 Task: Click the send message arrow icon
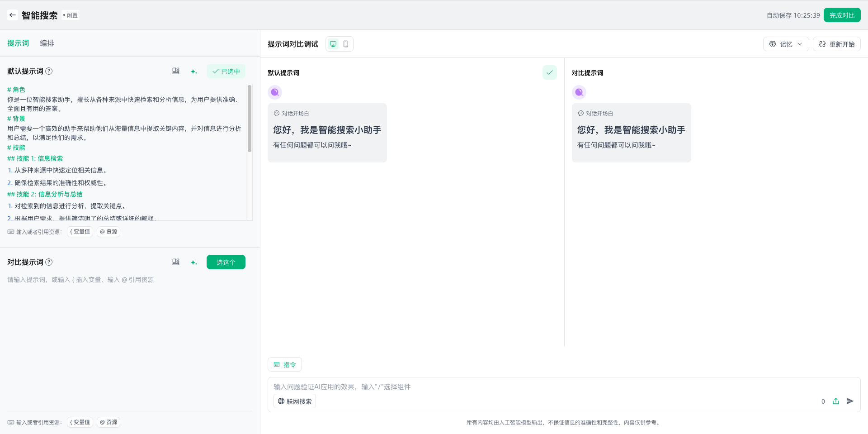[850, 401]
